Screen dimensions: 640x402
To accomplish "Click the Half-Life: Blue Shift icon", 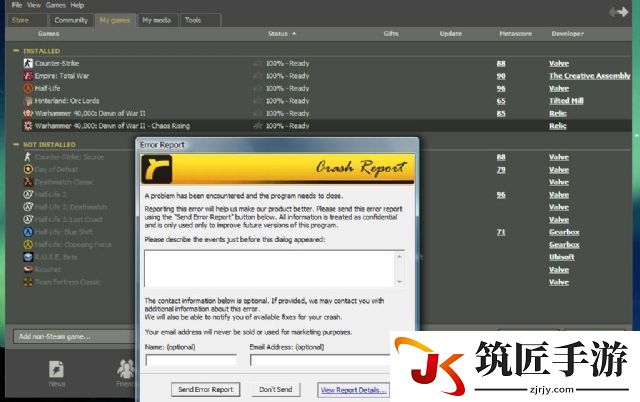I will 28,232.
